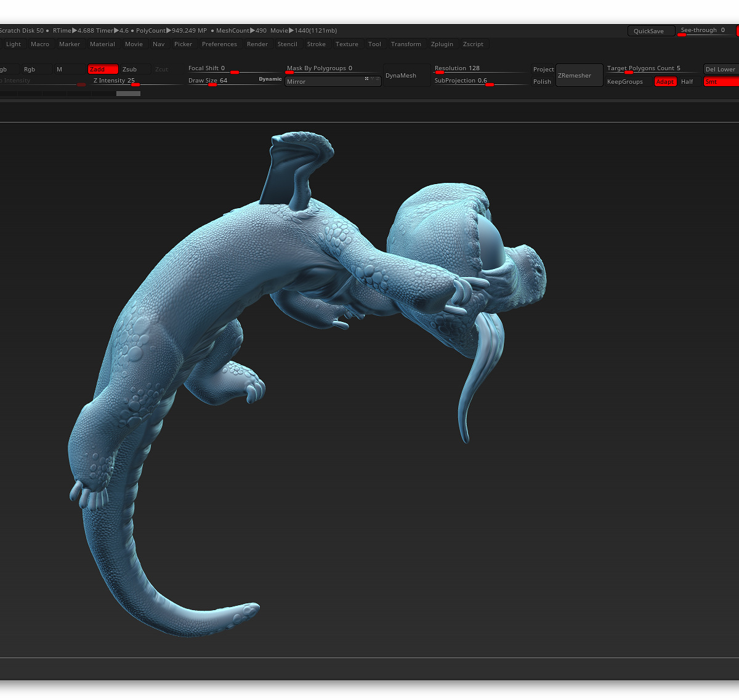Click the Timer 4.6 readout
This screenshot has height=700, width=739.
[x=112, y=31]
